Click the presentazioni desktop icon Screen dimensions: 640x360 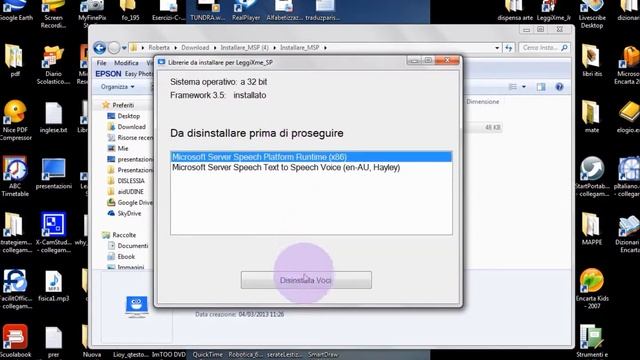[x=53, y=173]
